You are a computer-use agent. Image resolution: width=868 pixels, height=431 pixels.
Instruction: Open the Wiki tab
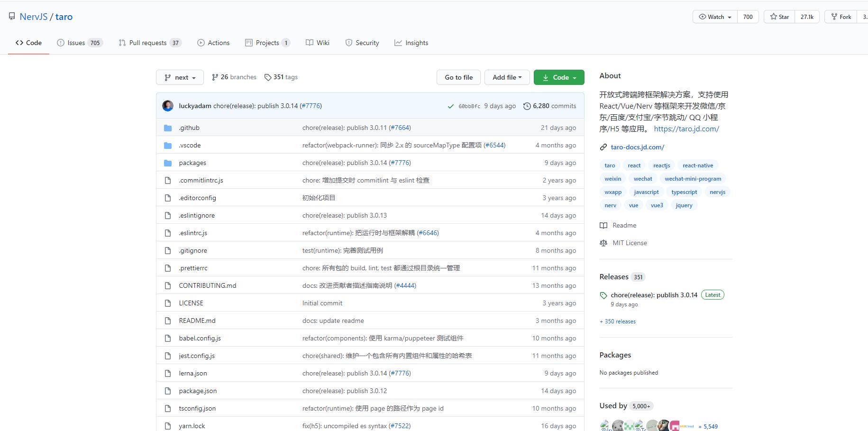pos(318,43)
